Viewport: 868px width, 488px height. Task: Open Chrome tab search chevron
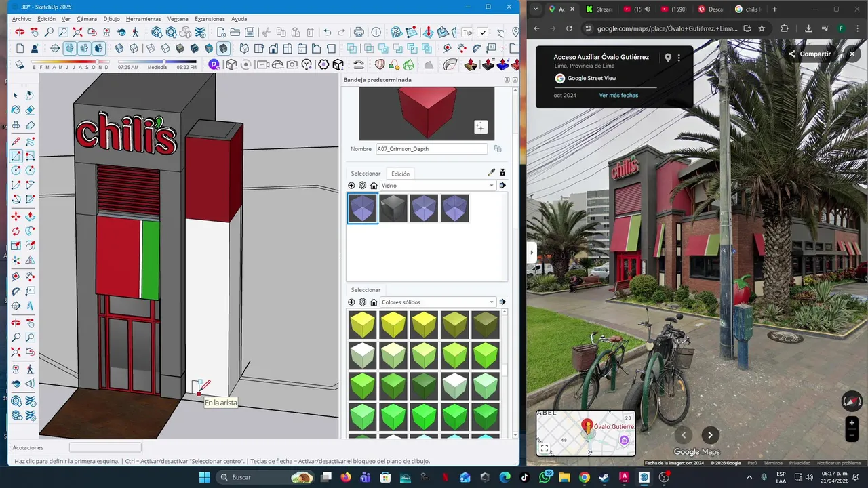point(536,9)
